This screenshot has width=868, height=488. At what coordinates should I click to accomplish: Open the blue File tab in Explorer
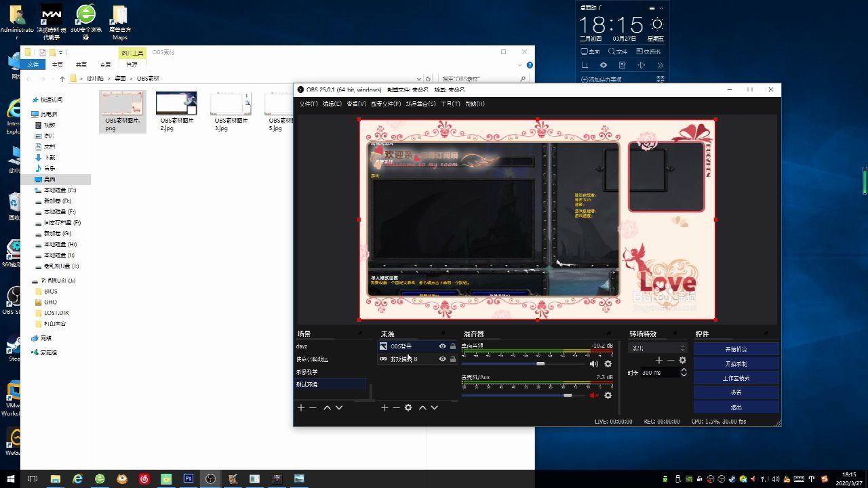pos(33,64)
